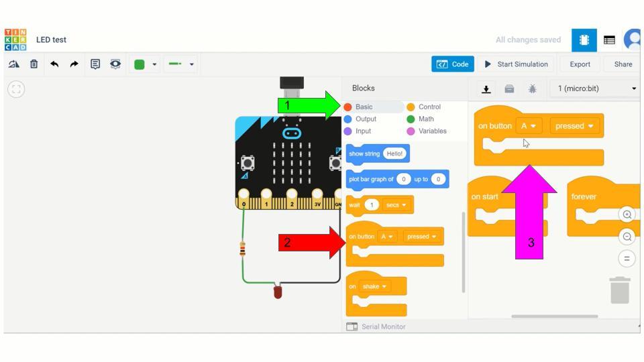Switch to component list view icon
Screen dimensions: 644x362
click(610, 40)
